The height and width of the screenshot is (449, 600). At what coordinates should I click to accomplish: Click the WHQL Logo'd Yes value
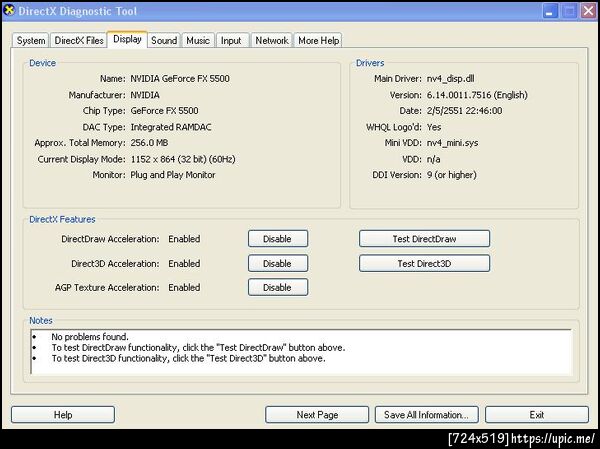[434, 127]
